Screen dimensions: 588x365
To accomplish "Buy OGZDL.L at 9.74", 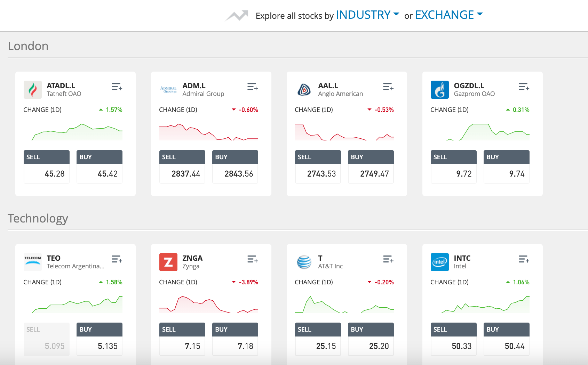I will pos(507,167).
